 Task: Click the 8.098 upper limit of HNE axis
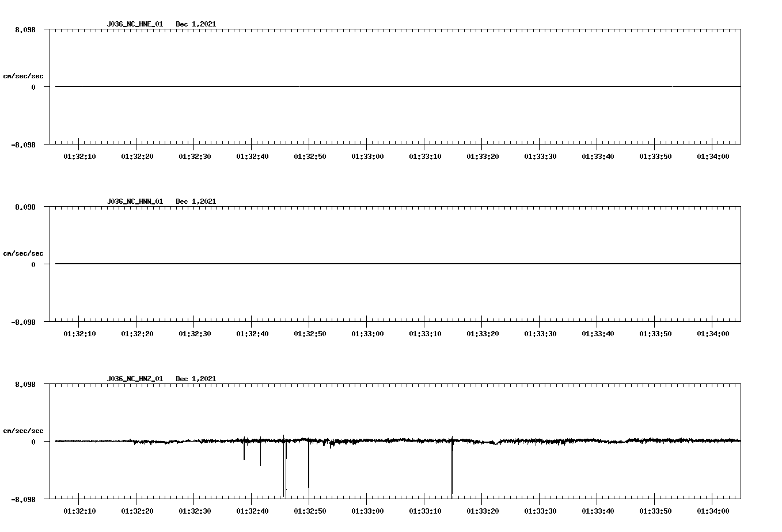(25, 29)
